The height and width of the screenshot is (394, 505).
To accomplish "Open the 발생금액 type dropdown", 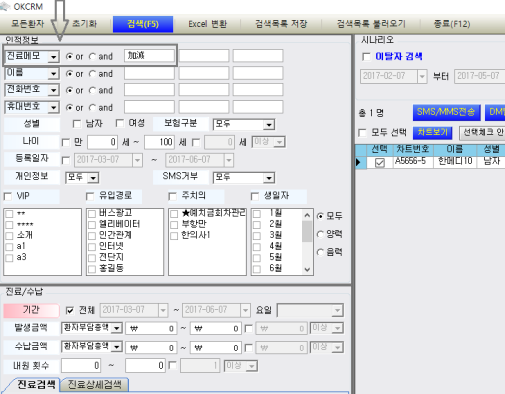I will click(116, 328).
